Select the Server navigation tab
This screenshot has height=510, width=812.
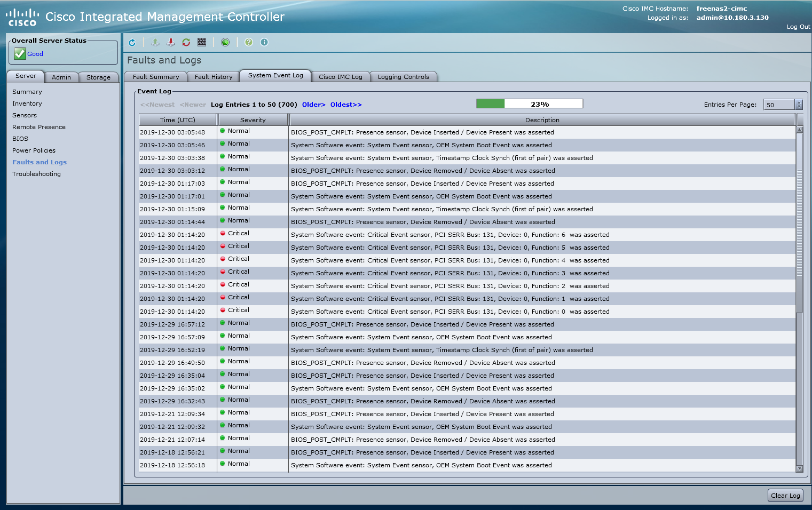(26, 76)
